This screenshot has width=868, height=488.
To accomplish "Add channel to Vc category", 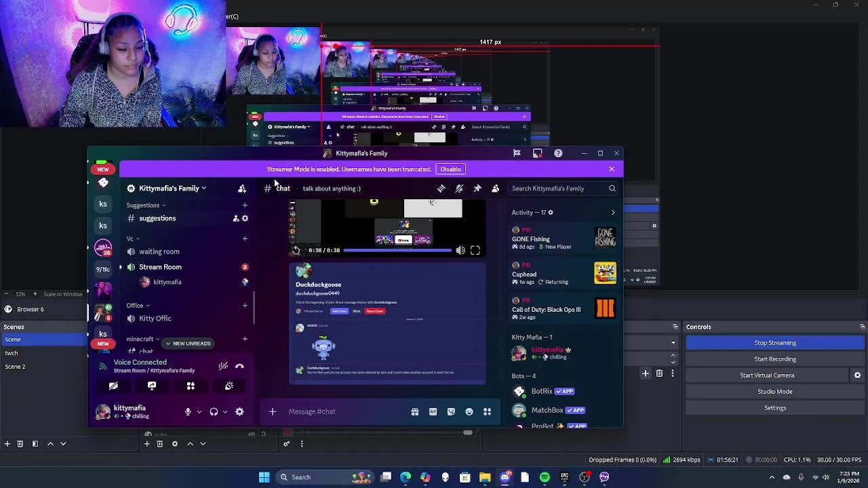I will tap(245, 239).
